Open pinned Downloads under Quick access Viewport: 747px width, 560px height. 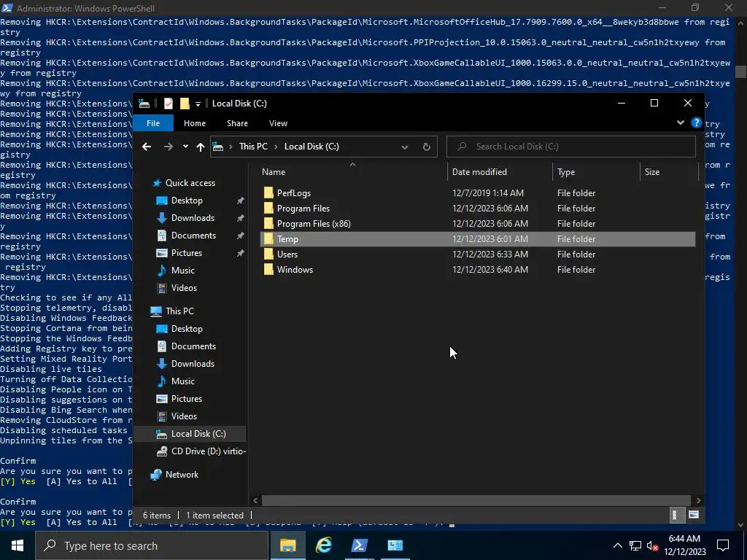point(193,218)
